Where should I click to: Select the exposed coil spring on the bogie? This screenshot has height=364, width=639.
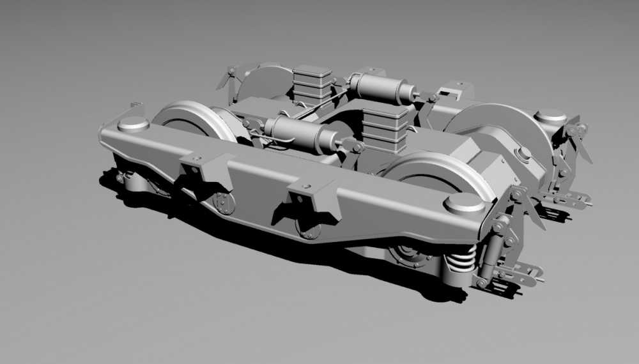click(x=461, y=259)
